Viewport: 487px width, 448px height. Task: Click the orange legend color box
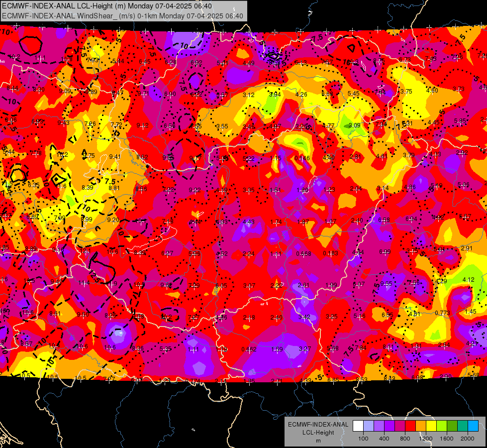point(421,426)
